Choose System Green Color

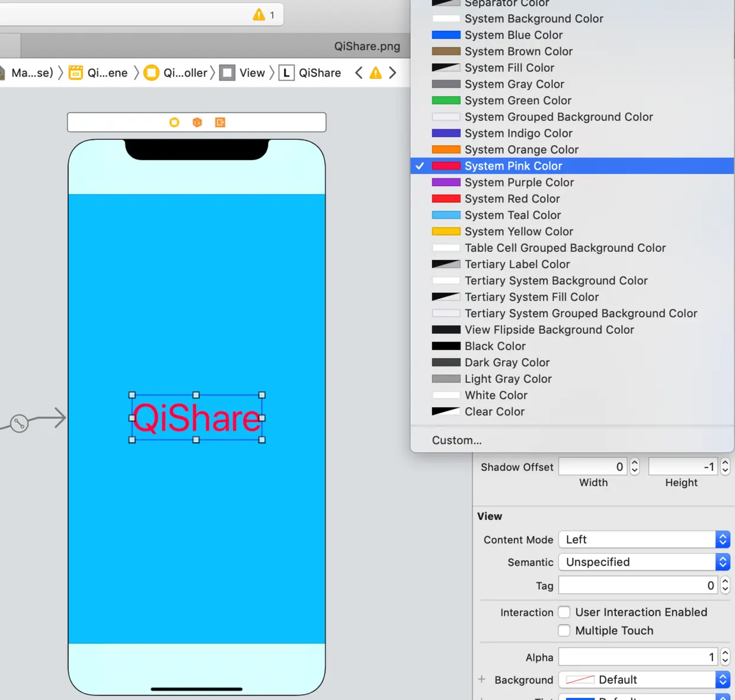click(573, 101)
